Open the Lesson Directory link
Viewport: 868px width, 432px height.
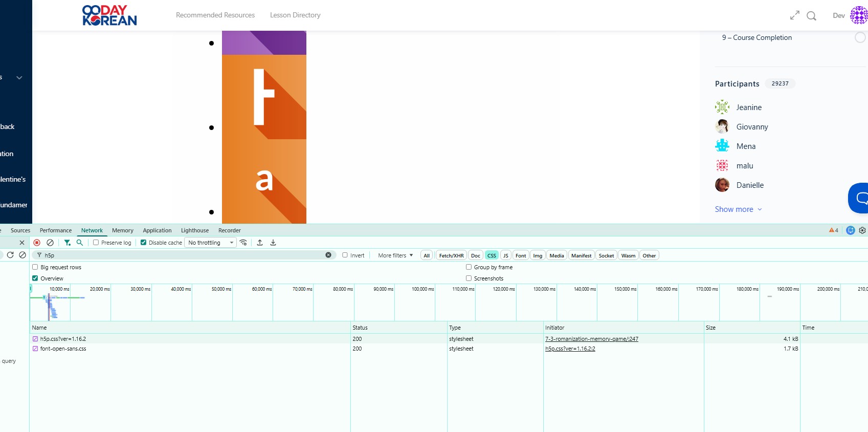pos(295,15)
